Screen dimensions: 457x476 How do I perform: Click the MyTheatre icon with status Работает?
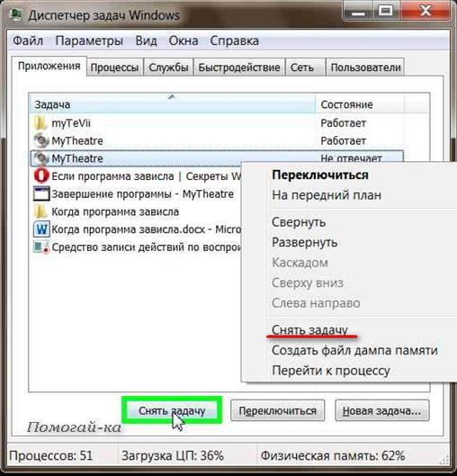pos(40,140)
